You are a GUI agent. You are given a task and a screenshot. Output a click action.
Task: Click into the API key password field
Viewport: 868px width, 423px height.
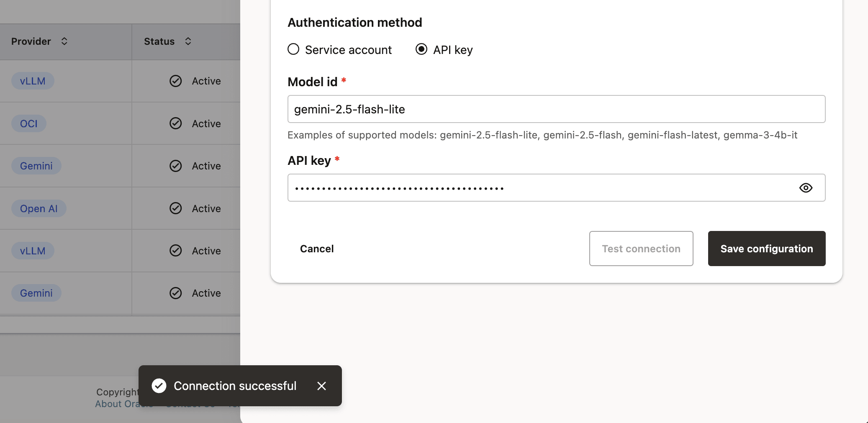point(540,188)
